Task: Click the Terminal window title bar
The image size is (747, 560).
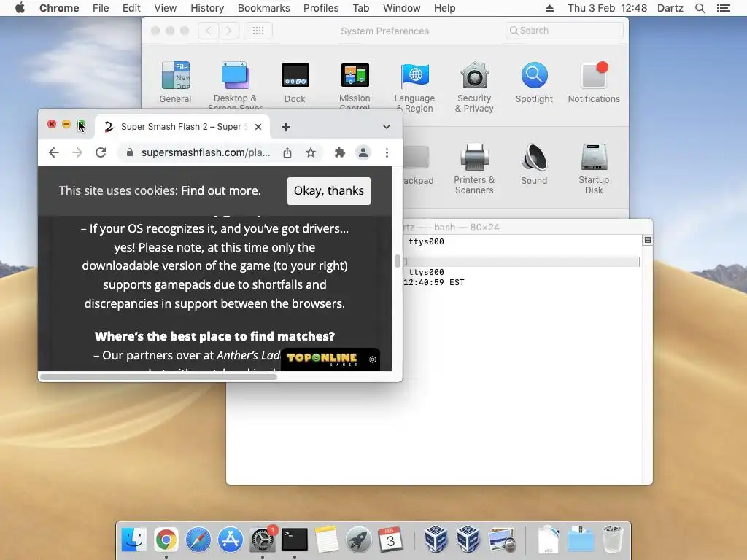Action: coord(527,227)
